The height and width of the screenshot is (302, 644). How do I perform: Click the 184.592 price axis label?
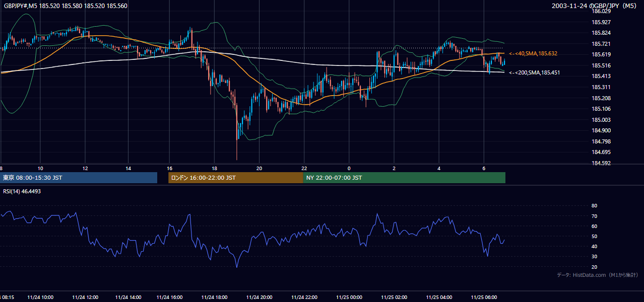tap(601, 163)
